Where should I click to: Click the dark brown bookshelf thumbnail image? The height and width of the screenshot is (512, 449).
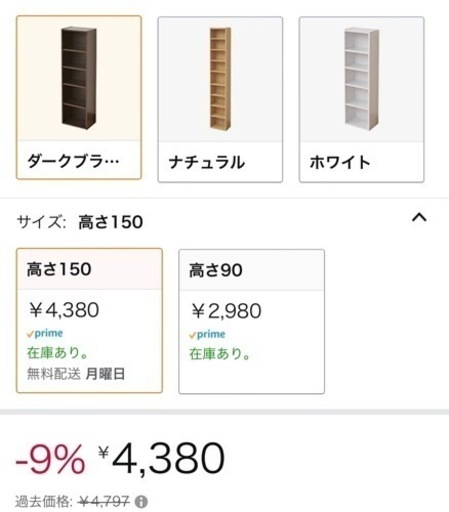click(x=79, y=78)
